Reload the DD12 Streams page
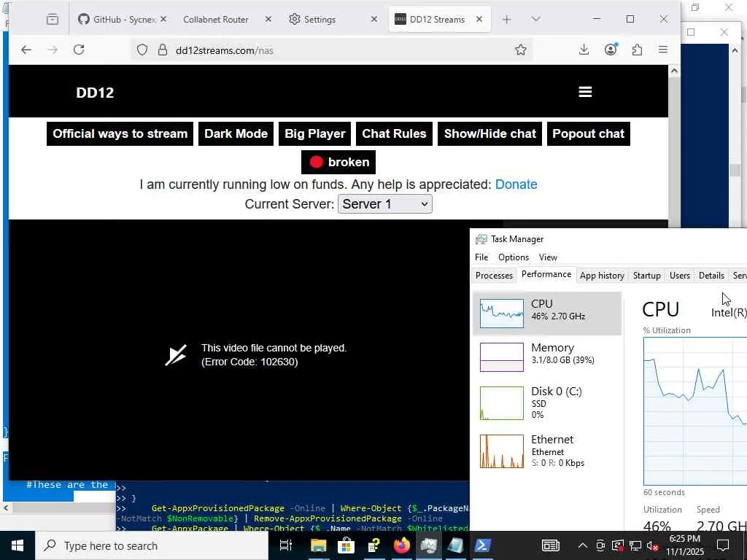The width and height of the screenshot is (747, 560). (x=79, y=50)
